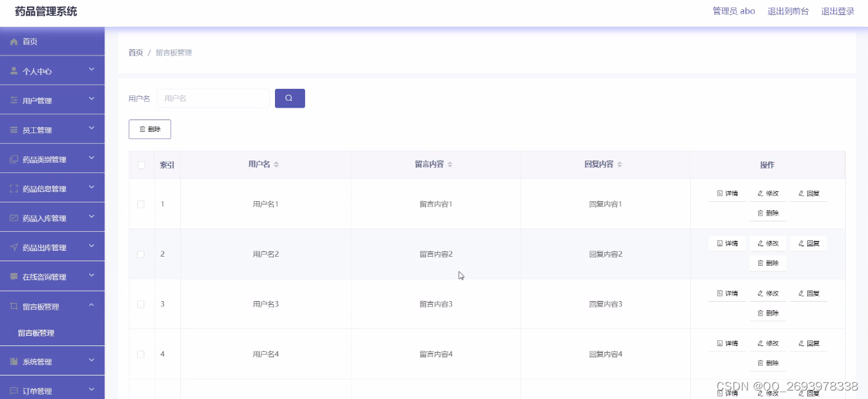Toggle the select-all checkbox in table header
This screenshot has height=399, width=868.
141,164
